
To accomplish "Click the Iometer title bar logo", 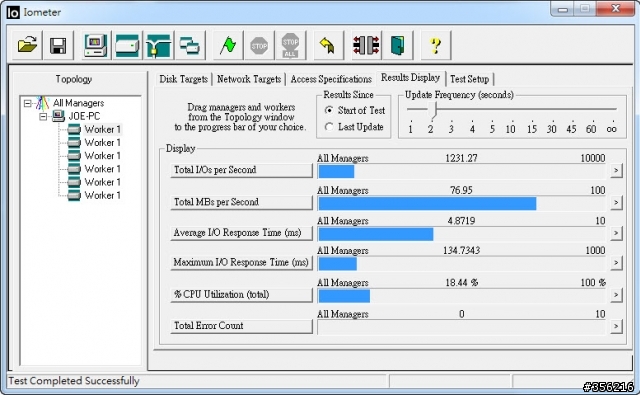I will [13, 12].
